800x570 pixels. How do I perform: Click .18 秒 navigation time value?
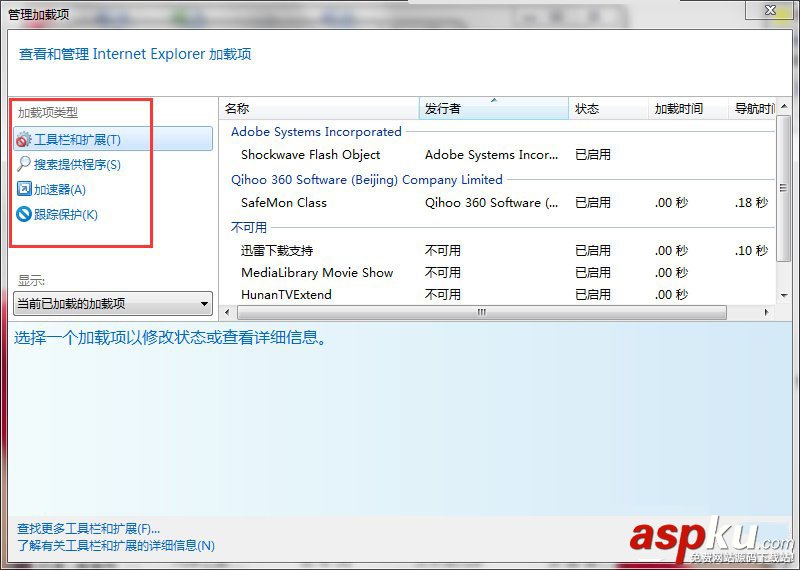click(x=752, y=203)
